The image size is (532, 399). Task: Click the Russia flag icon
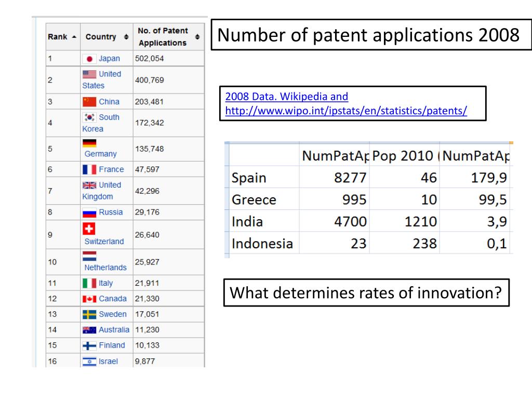click(89, 213)
